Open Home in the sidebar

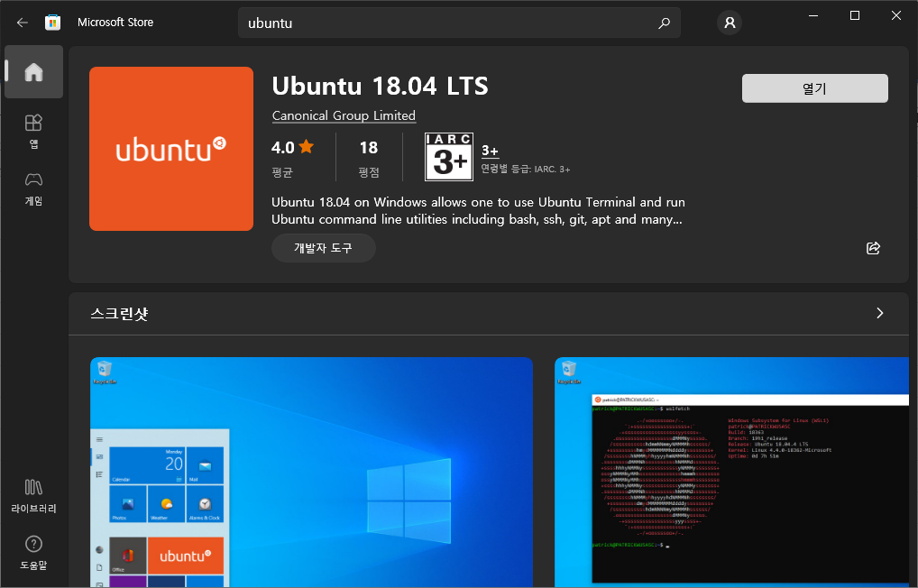34,71
